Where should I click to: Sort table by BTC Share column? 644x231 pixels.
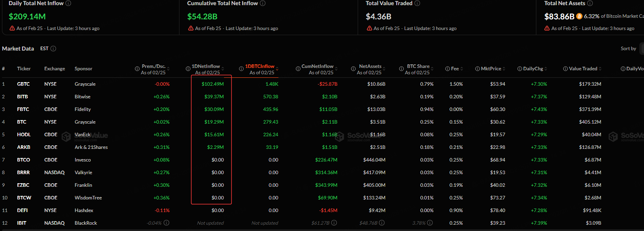(x=432, y=69)
